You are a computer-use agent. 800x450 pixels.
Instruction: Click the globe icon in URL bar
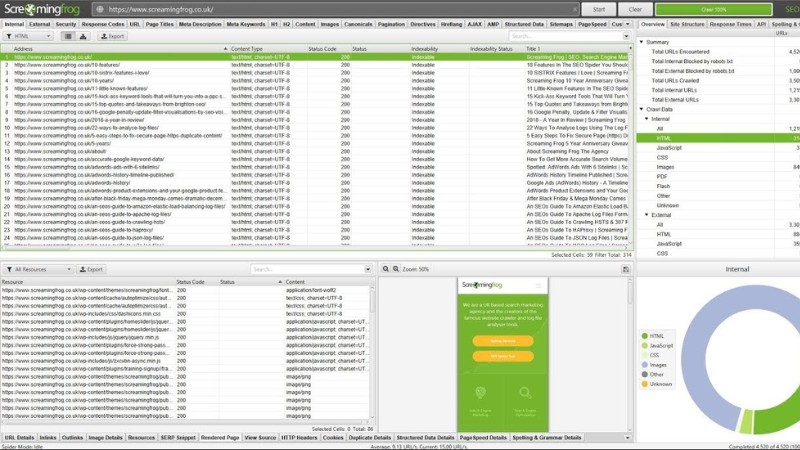[99, 9]
